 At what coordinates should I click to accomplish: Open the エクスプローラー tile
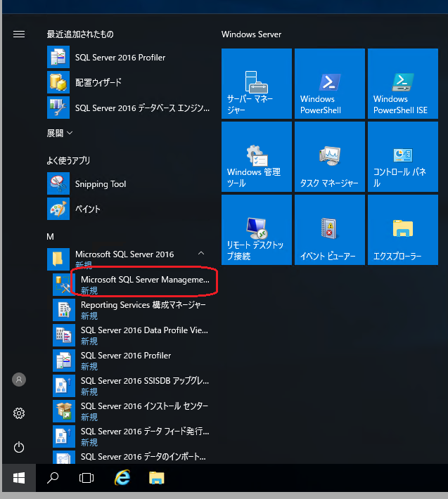(403, 230)
